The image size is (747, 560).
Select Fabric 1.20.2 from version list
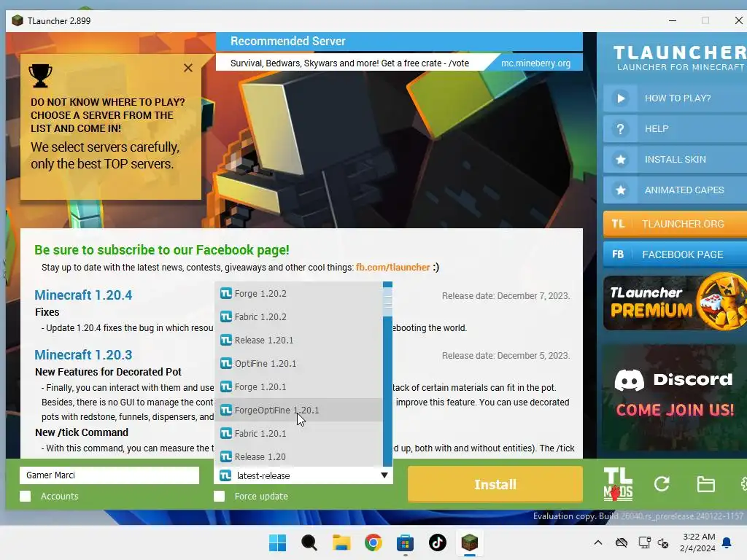(298, 316)
